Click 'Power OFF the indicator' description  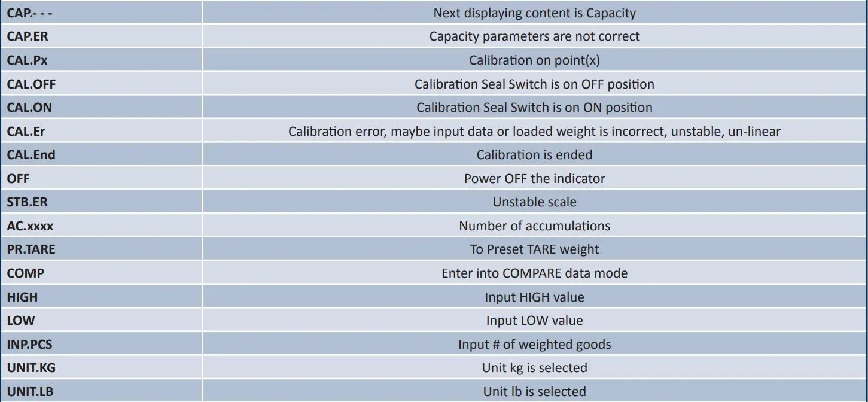[534, 178]
